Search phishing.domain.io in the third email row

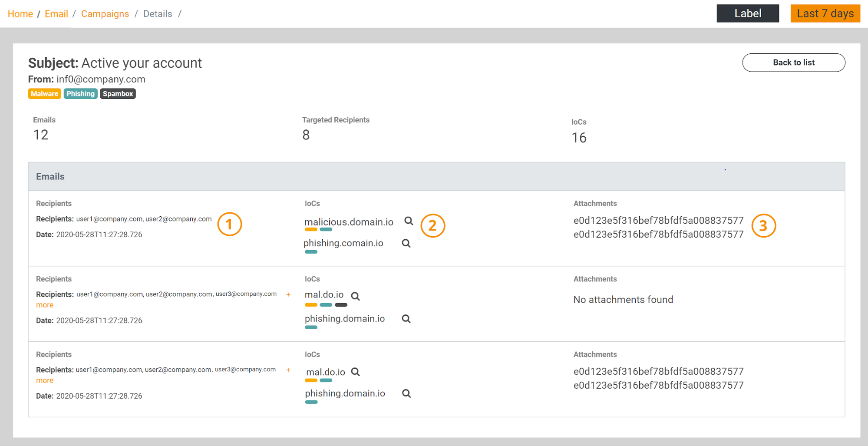pos(406,393)
